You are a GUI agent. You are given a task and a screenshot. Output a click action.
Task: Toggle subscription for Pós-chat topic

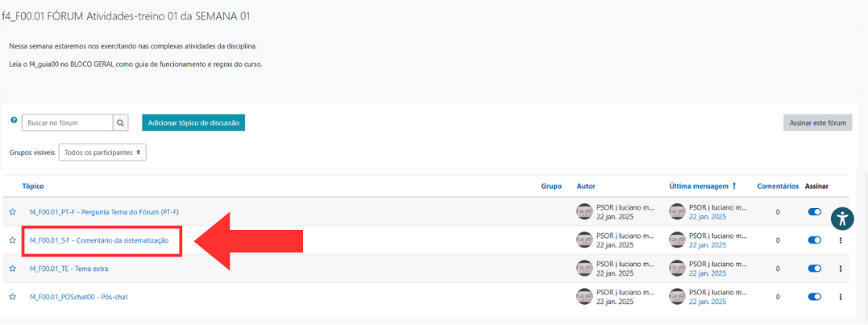click(x=814, y=297)
